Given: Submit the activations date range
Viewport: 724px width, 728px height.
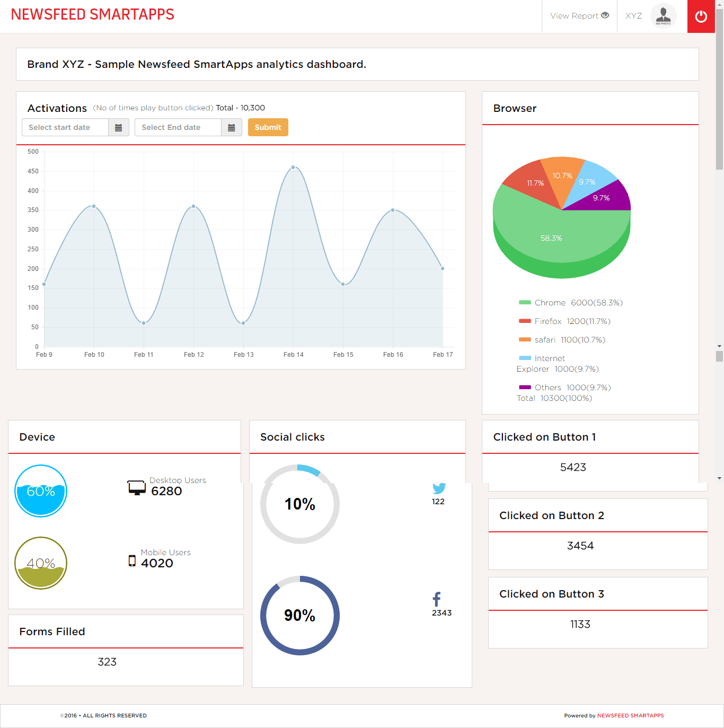Looking at the screenshot, I should [x=268, y=127].
